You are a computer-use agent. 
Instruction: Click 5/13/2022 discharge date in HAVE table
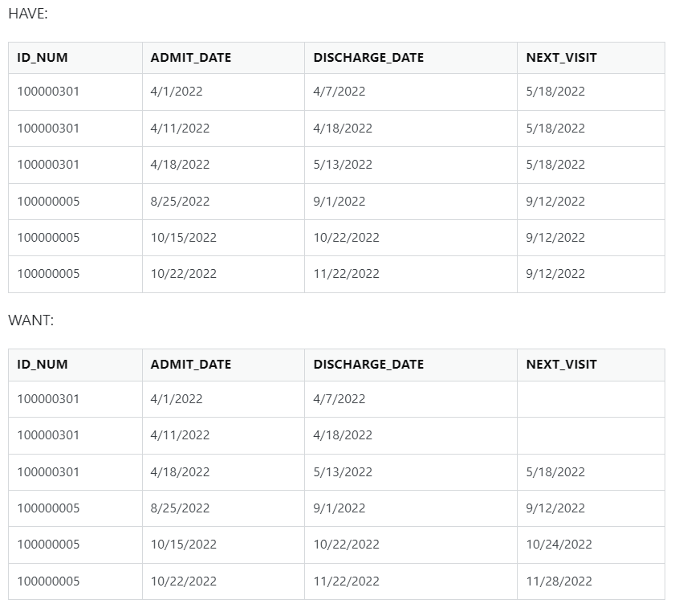click(x=343, y=165)
